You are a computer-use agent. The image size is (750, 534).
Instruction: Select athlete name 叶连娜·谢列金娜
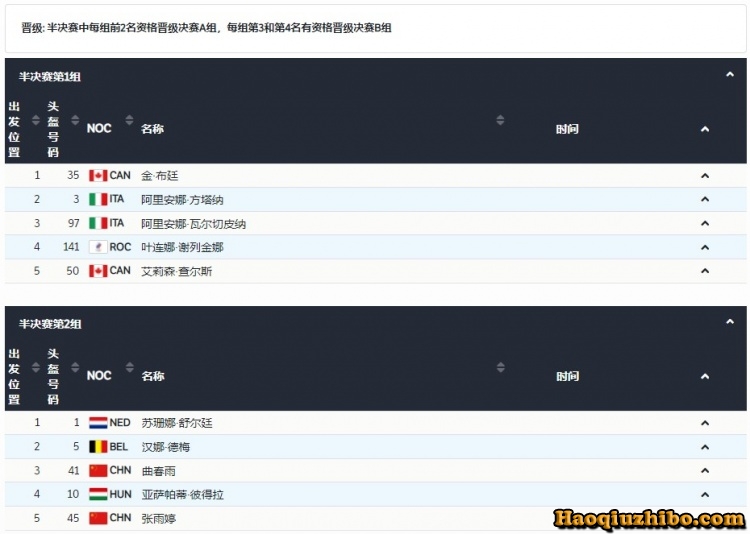point(182,247)
